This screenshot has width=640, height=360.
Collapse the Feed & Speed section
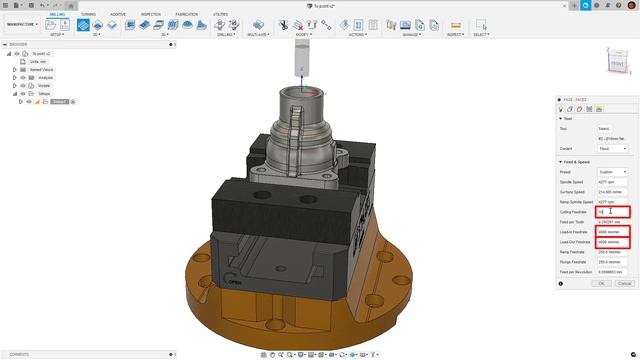(x=560, y=162)
